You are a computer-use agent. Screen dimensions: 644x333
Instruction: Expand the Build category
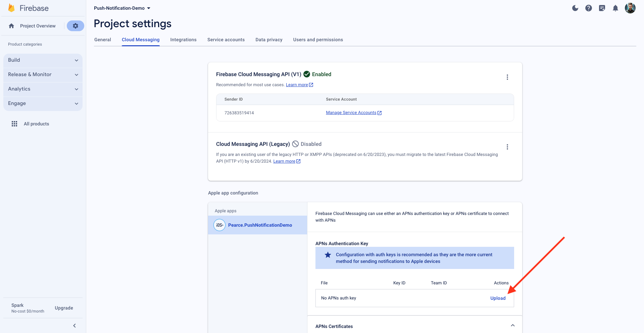pos(43,60)
